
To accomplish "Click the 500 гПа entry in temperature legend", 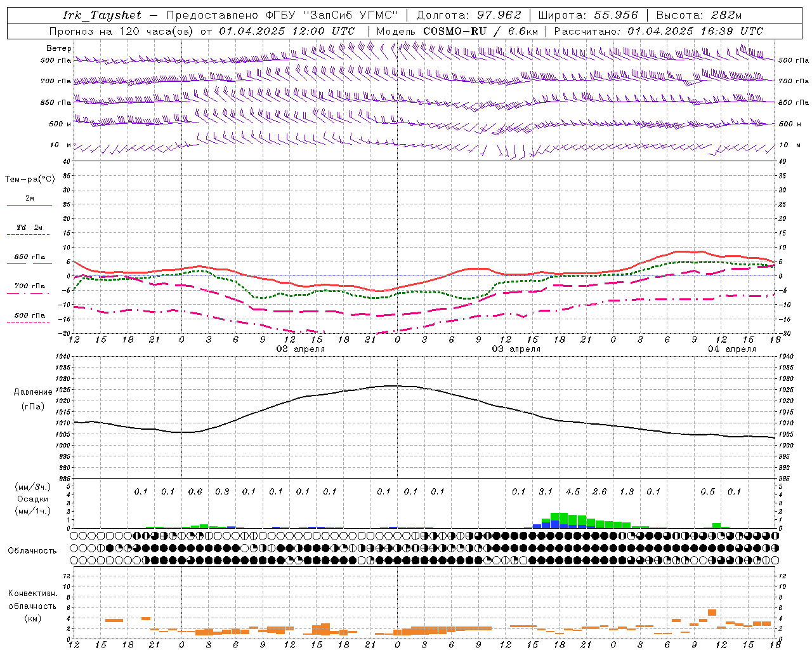I will coord(30,315).
